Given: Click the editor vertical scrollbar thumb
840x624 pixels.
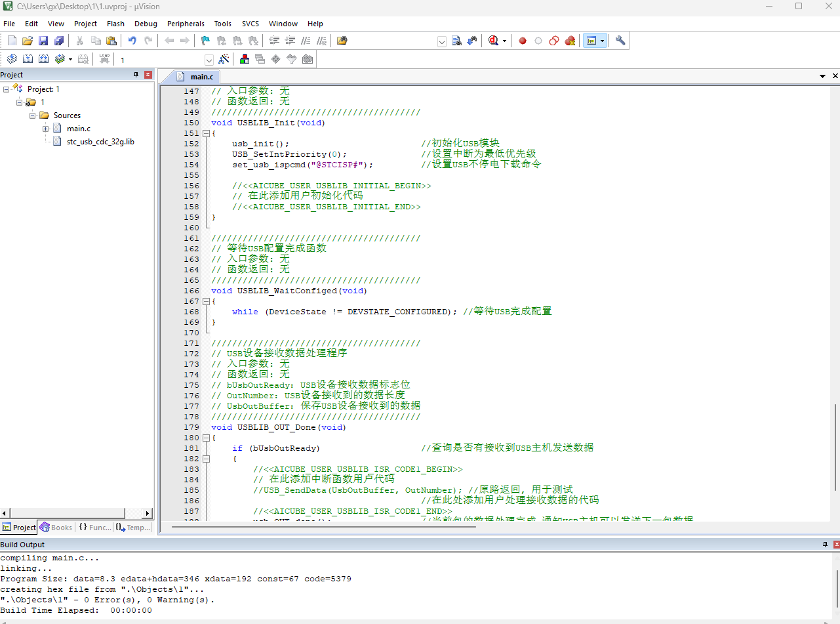Looking at the screenshot, I should 835,447.
